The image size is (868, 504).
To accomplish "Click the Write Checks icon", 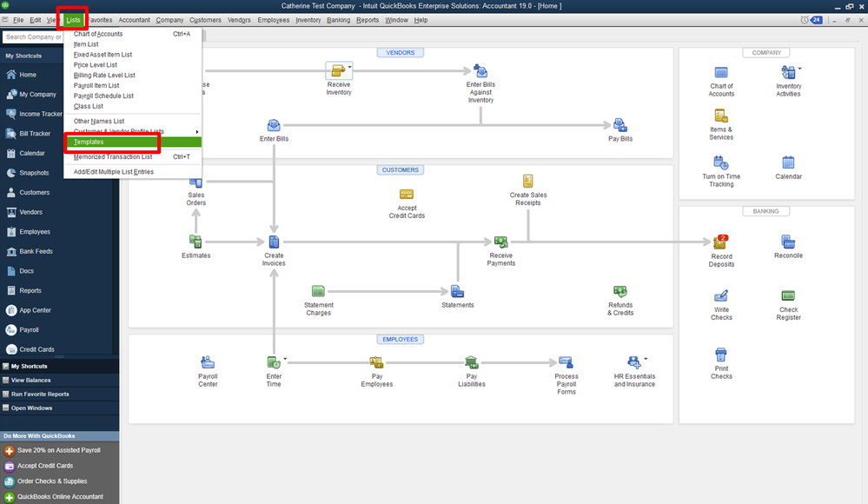I will click(721, 295).
